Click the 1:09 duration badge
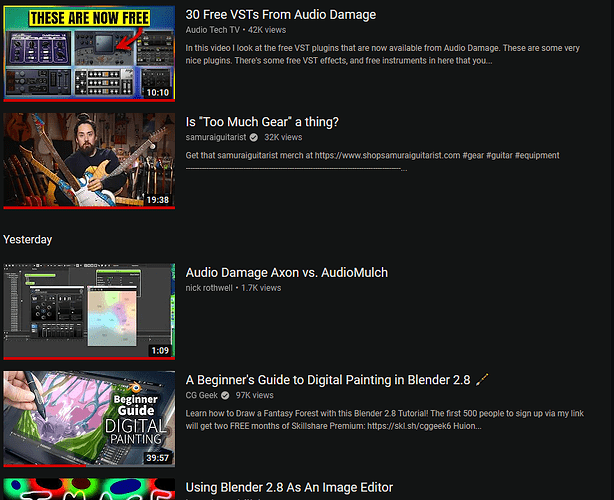Viewport: 614px width, 500px height. 160,350
